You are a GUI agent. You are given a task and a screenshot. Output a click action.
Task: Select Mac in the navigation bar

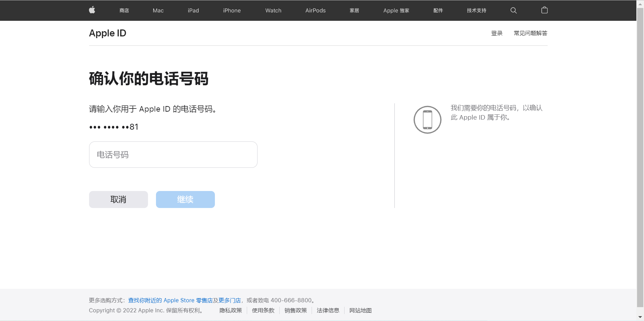tap(158, 11)
